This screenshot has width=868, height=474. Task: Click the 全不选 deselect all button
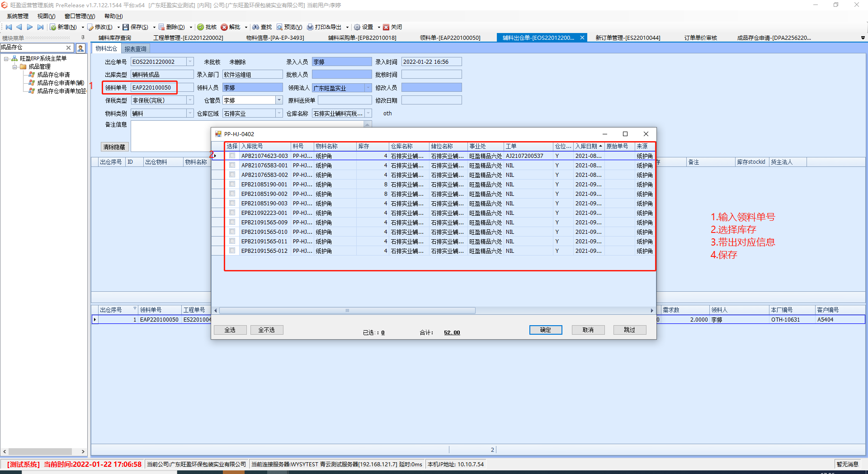tap(267, 330)
